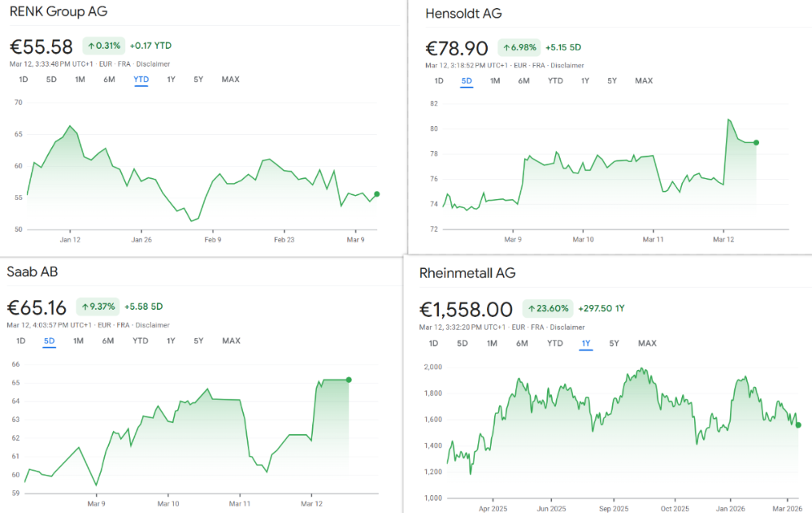Switch Saab AB chart to 1D range
812x513 pixels.
tap(21, 341)
